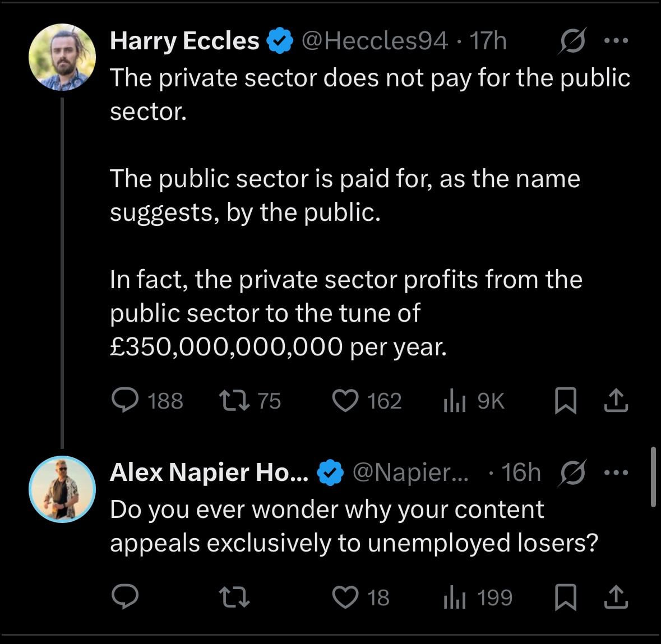Like Harry Eccles' tweet
Viewport: 661px width, 644px height.
point(345,400)
